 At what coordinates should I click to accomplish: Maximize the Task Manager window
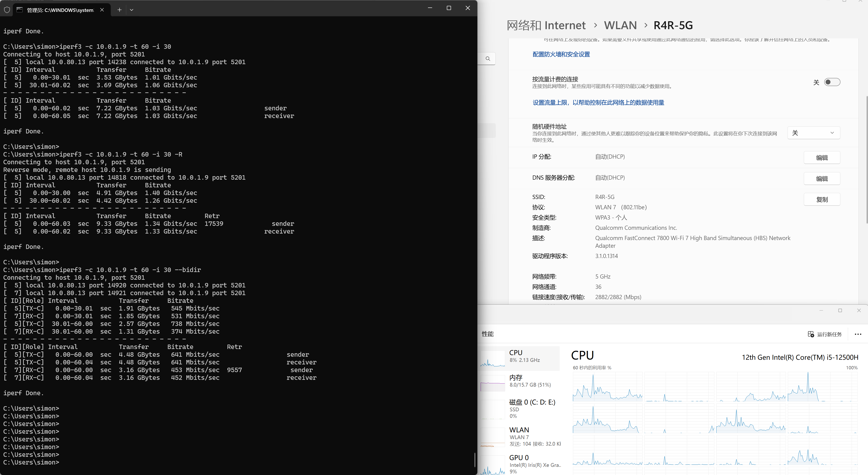pyautogui.click(x=840, y=311)
